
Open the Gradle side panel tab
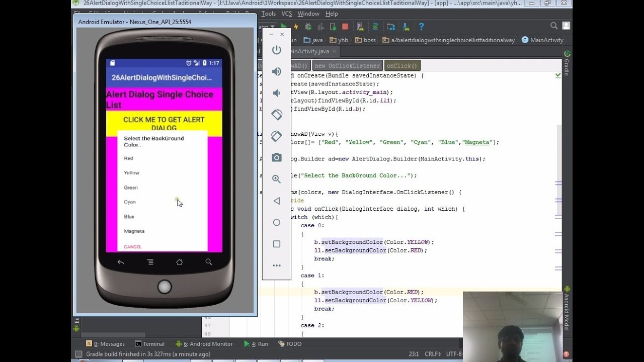567,63
